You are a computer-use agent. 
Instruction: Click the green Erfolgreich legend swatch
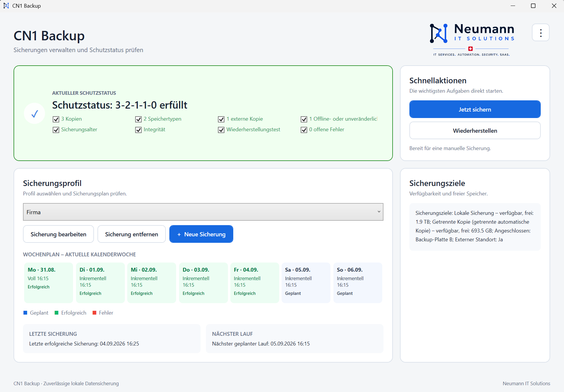(x=57, y=313)
